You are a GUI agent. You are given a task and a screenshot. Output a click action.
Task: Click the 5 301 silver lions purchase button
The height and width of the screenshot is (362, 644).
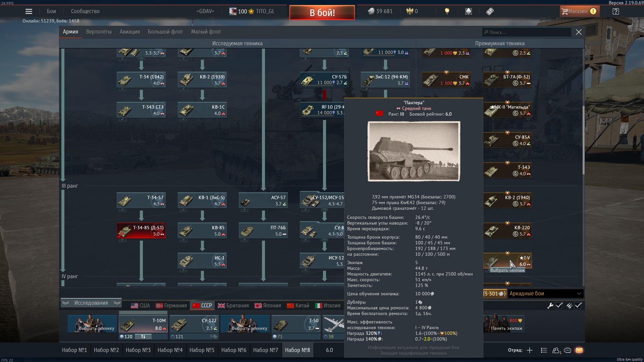coord(494,293)
